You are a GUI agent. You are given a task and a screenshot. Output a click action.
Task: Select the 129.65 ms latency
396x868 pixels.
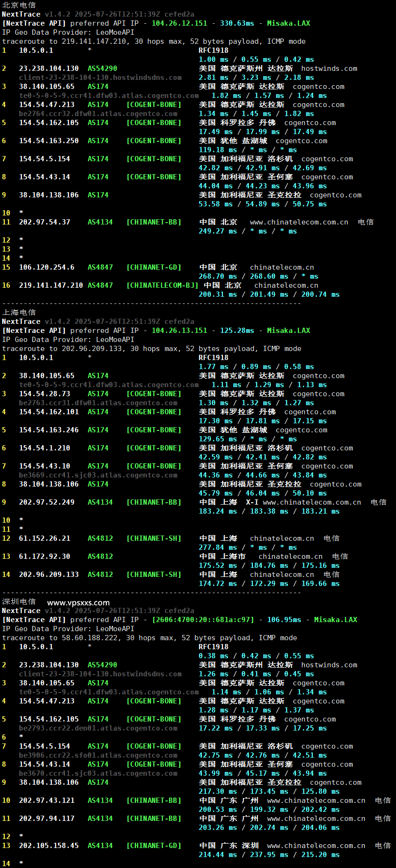(218, 439)
